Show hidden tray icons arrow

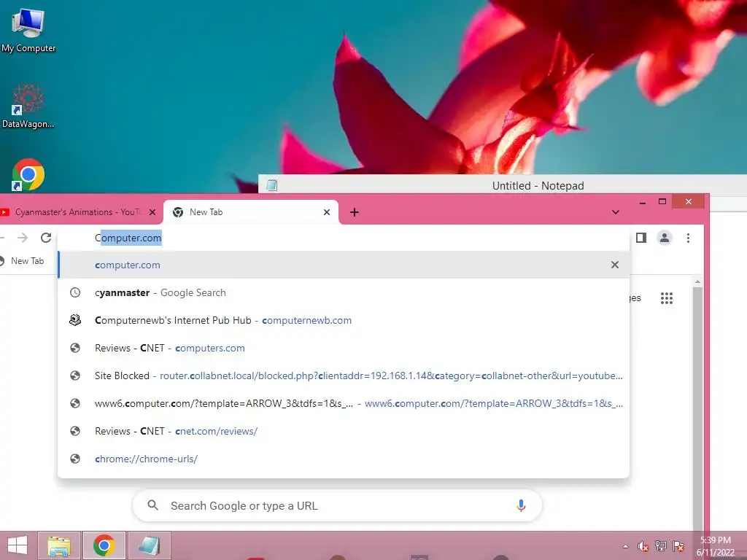pyautogui.click(x=625, y=546)
